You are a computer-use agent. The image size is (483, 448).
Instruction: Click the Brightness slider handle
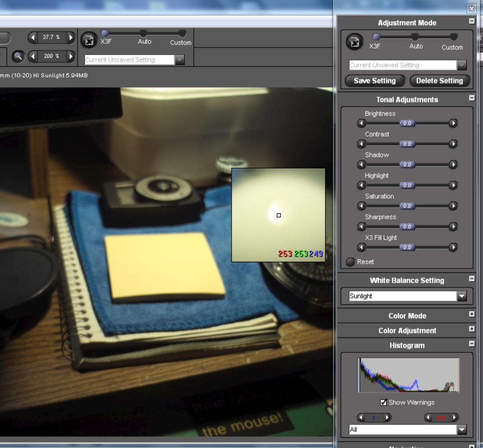pyautogui.click(x=407, y=124)
